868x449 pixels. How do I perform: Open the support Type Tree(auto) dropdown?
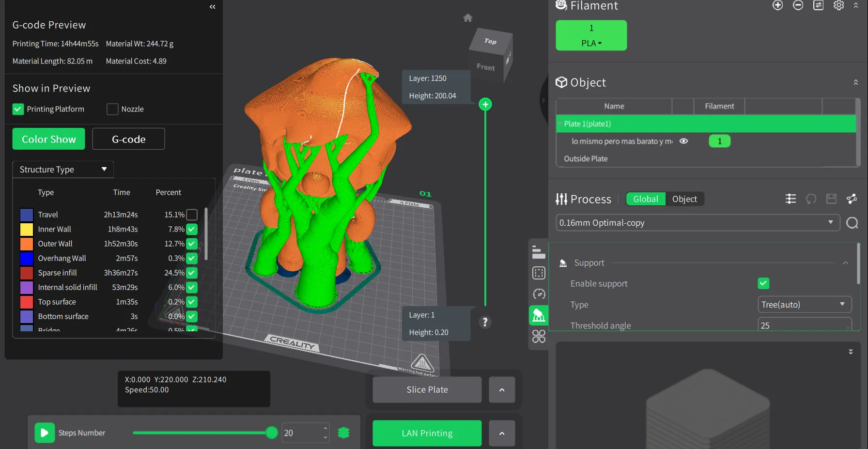[x=804, y=305]
